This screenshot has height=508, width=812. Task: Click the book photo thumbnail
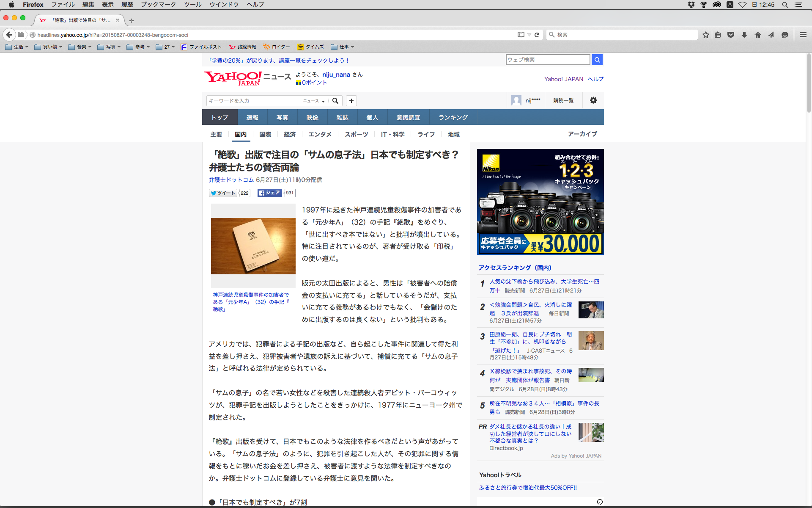pyautogui.click(x=253, y=246)
